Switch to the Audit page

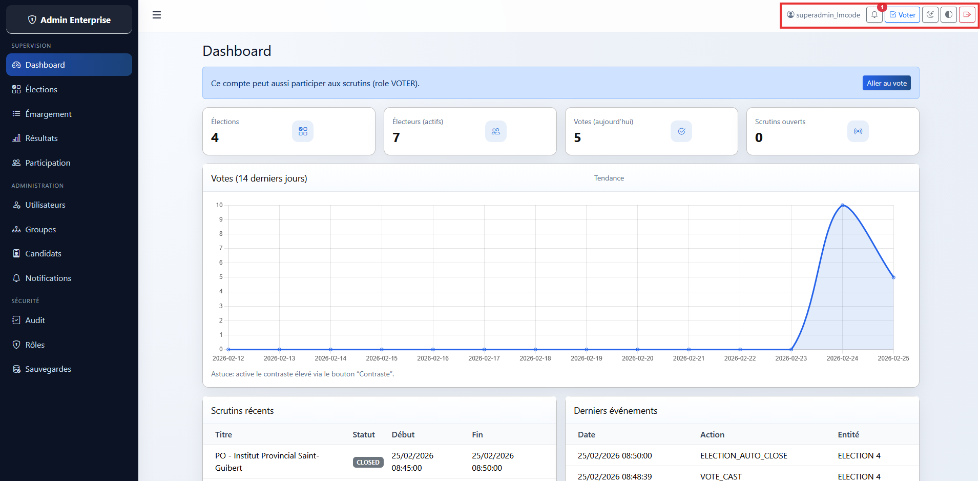pyautogui.click(x=34, y=320)
